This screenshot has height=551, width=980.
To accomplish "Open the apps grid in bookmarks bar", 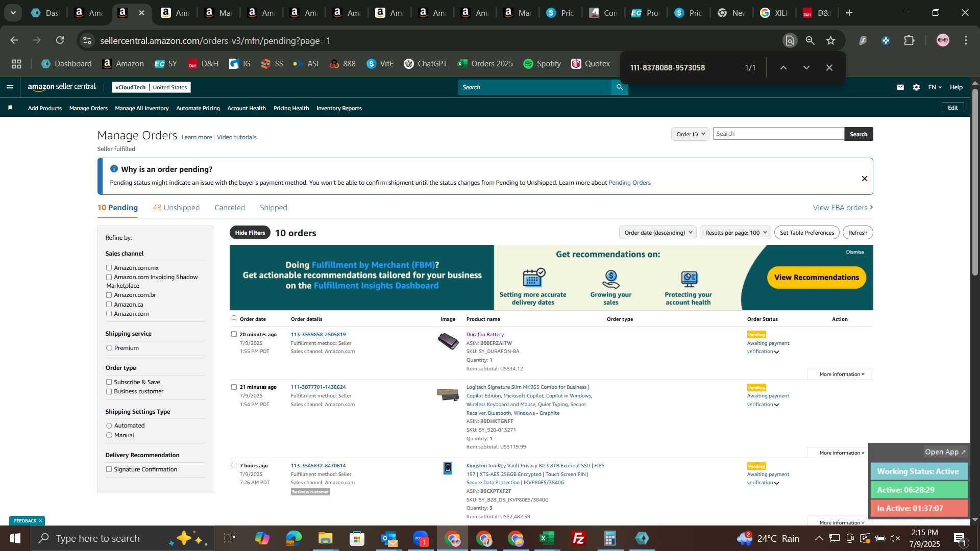I will 17,64.
